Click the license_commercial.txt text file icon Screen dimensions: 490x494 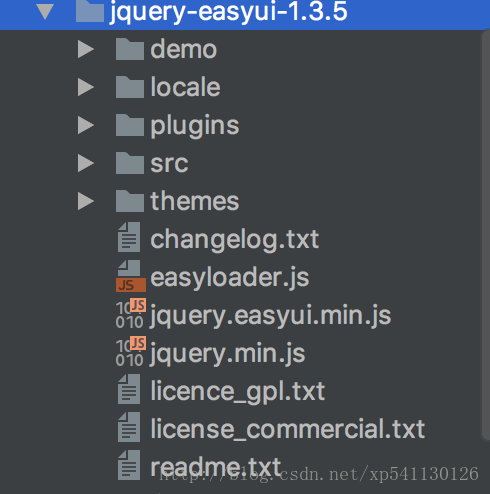[x=129, y=427]
